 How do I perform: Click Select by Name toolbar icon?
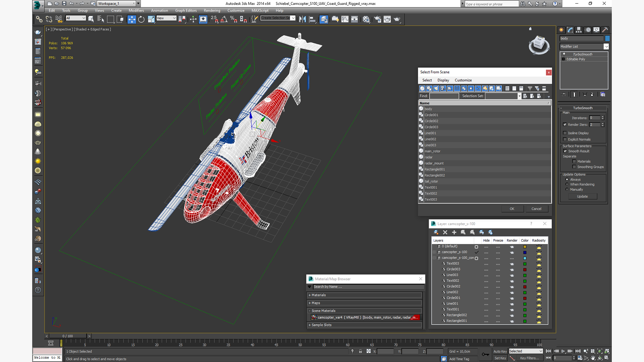(101, 19)
